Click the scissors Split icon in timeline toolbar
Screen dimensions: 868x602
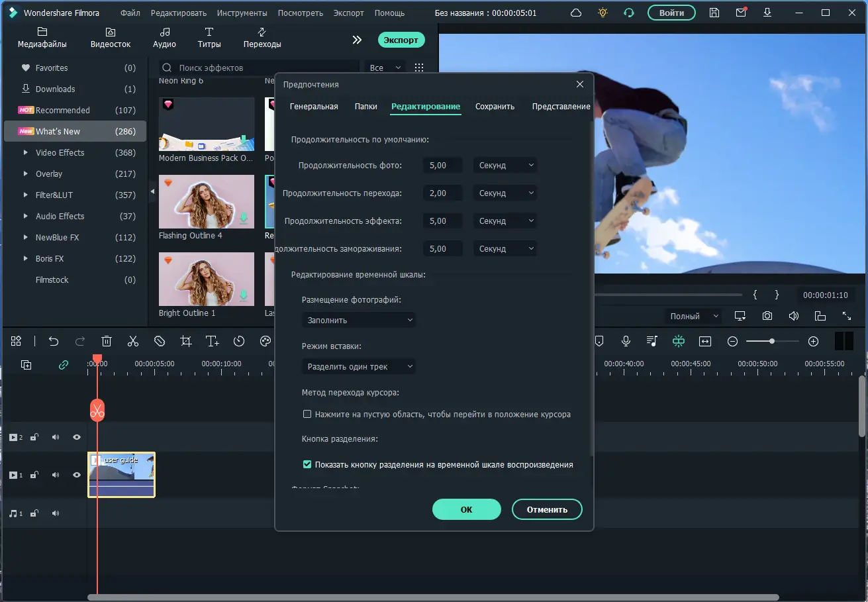[133, 341]
